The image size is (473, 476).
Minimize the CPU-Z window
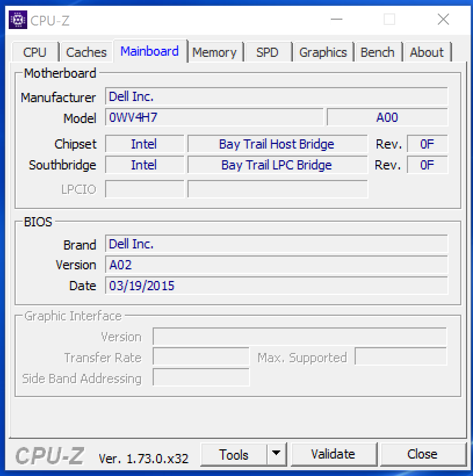(337, 19)
